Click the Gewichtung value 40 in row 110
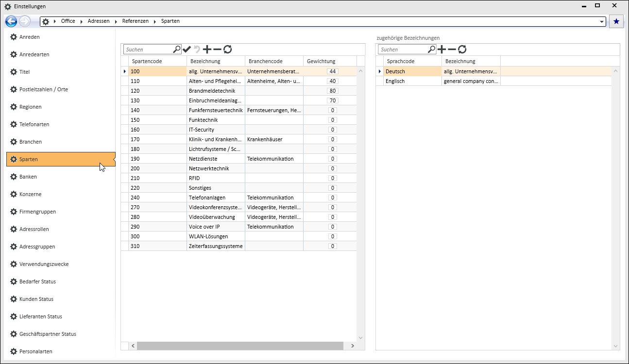This screenshot has height=364, width=629. 333,81
